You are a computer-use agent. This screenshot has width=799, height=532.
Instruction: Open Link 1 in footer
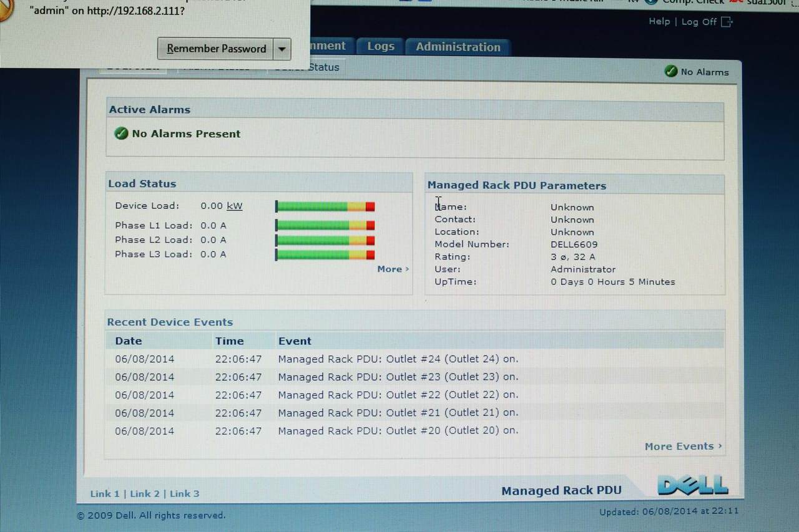[105, 493]
